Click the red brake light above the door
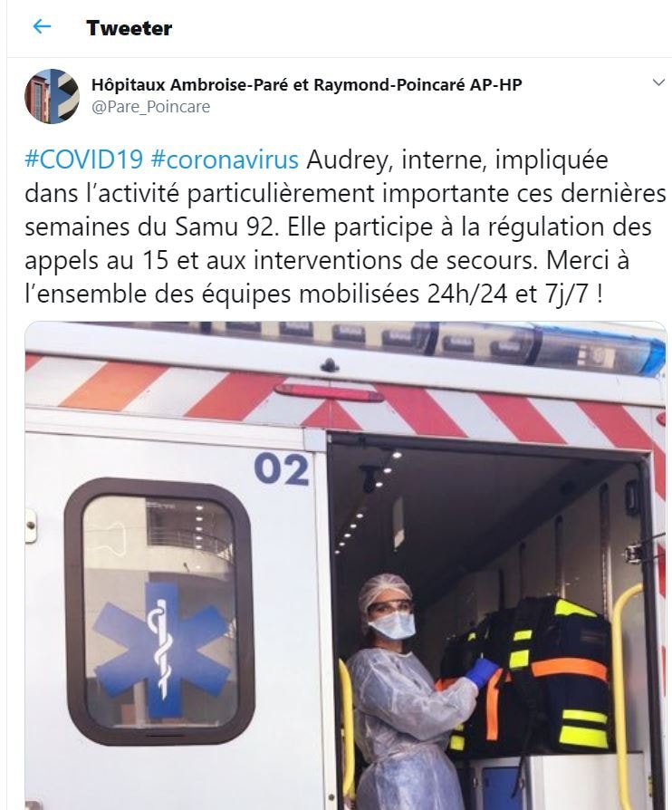The width and height of the screenshot is (672, 810). coord(330,393)
